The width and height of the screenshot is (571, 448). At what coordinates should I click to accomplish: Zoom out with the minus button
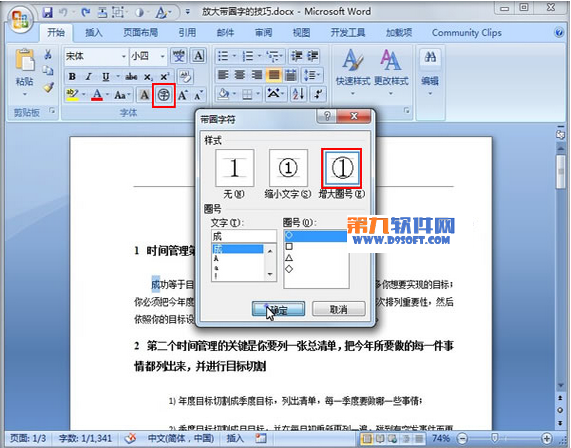(462, 438)
